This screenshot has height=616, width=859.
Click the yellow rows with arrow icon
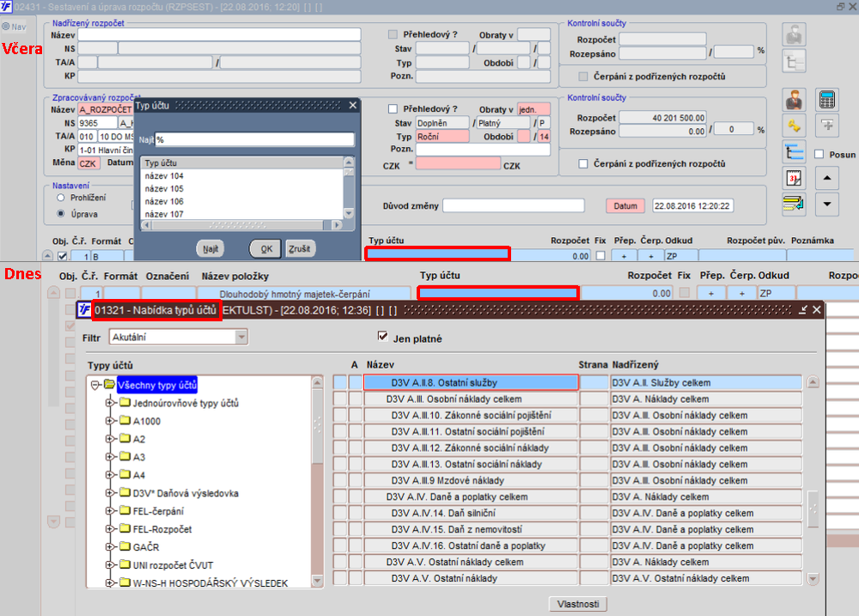[794, 204]
